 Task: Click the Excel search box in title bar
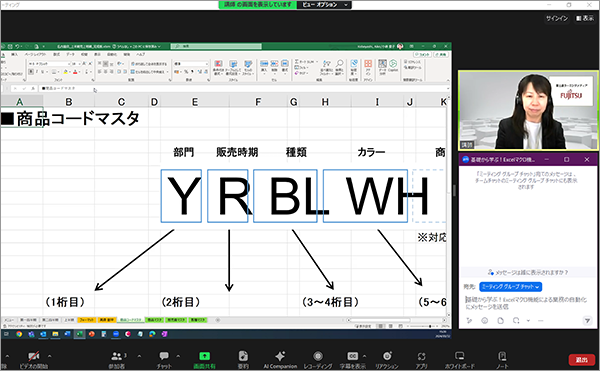coord(216,46)
